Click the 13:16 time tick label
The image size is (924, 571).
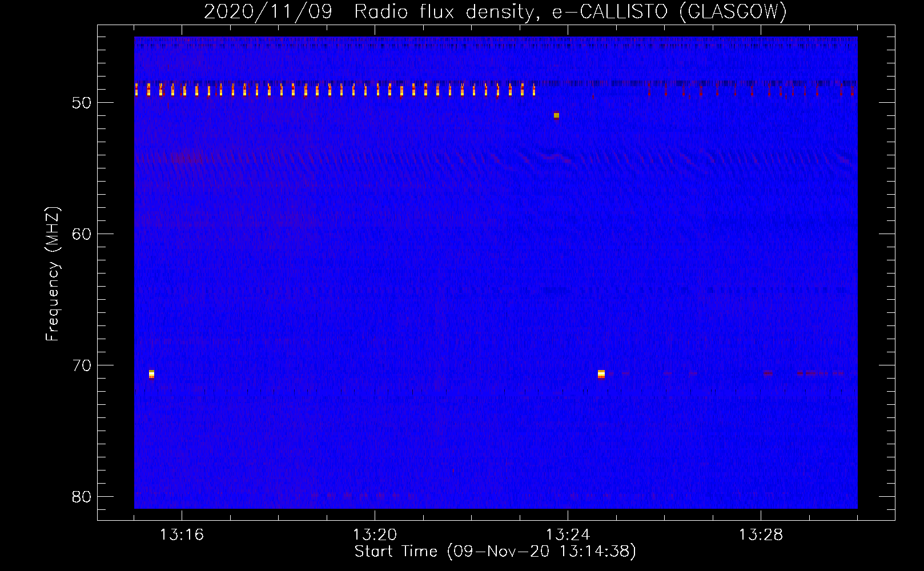182,535
